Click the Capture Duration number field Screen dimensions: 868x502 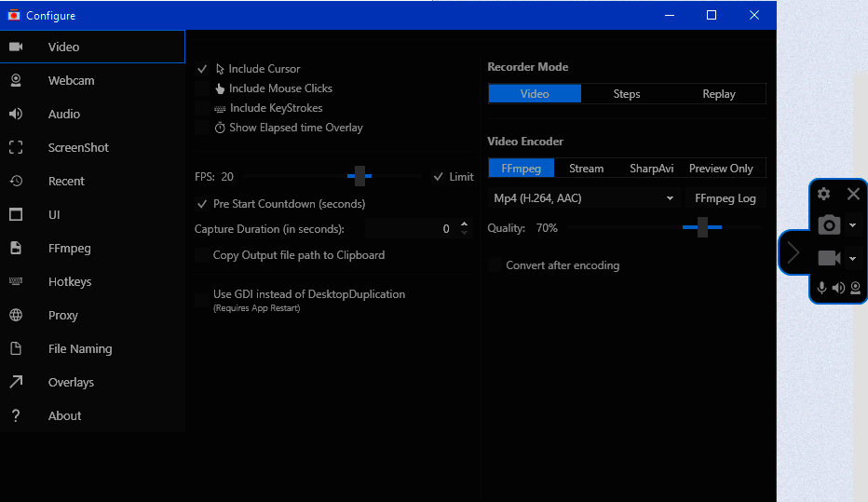[x=410, y=229]
